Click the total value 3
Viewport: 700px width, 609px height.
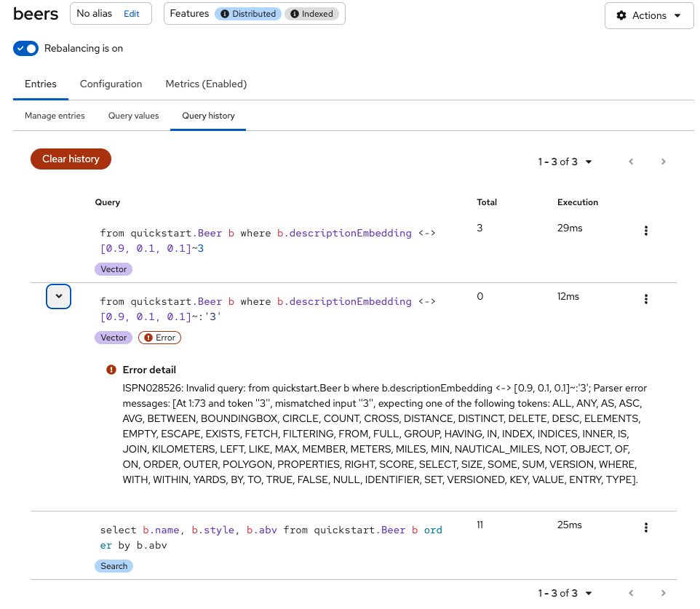point(480,228)
